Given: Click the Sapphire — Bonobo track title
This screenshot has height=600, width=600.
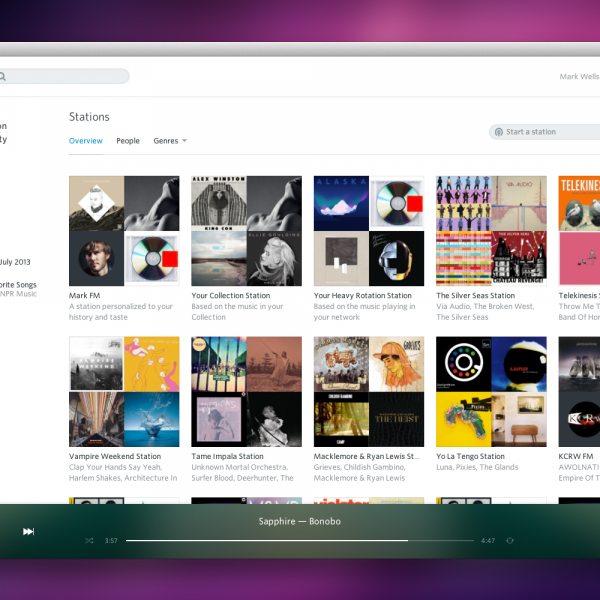Looking at the screenshot, I should (300, 522).
